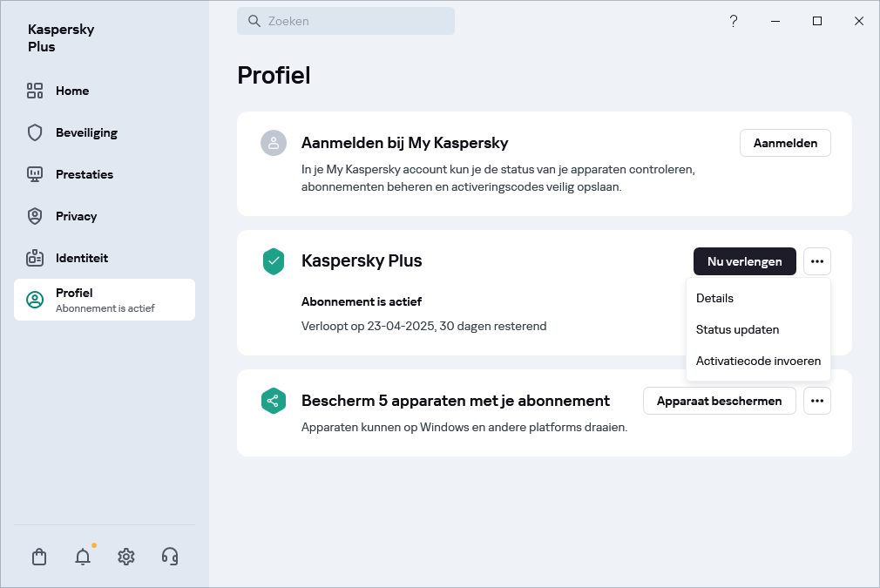Click the Zoeken search field

pos(346,21)
